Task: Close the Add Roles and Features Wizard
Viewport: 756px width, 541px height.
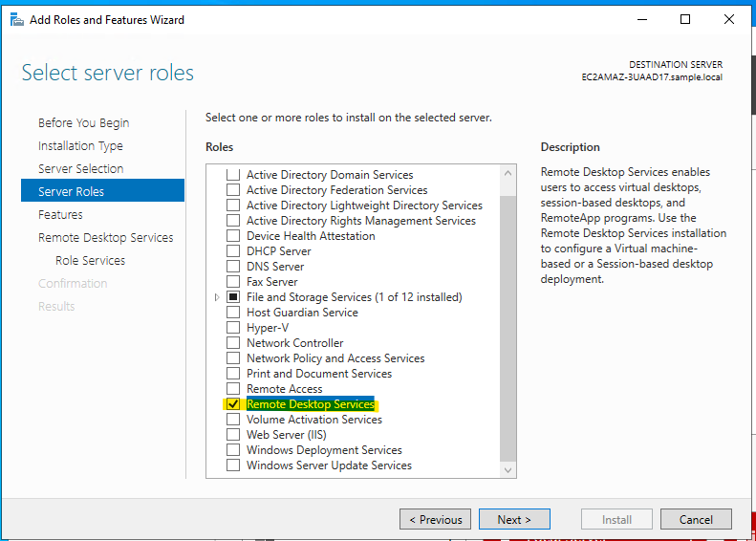Action: [729, 20]
